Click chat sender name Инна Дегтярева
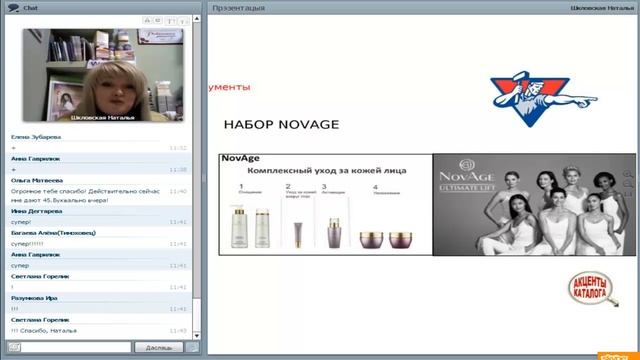Viewport: 640px width, 360px height. (x=37, y=211)
